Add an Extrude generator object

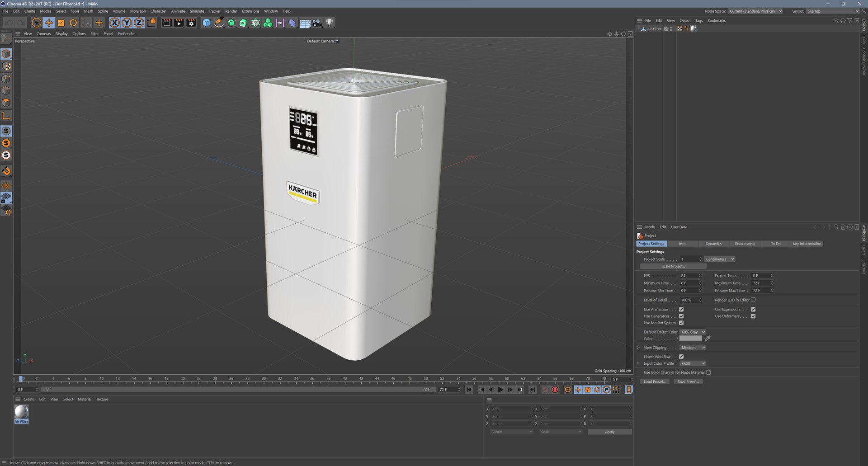(243, 23)
